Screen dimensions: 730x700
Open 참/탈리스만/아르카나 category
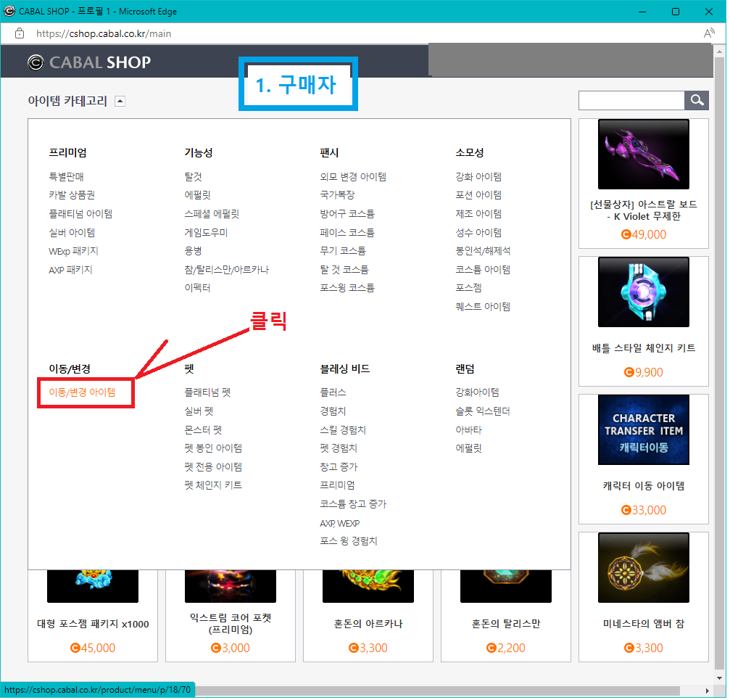click(x=228, y=271)
